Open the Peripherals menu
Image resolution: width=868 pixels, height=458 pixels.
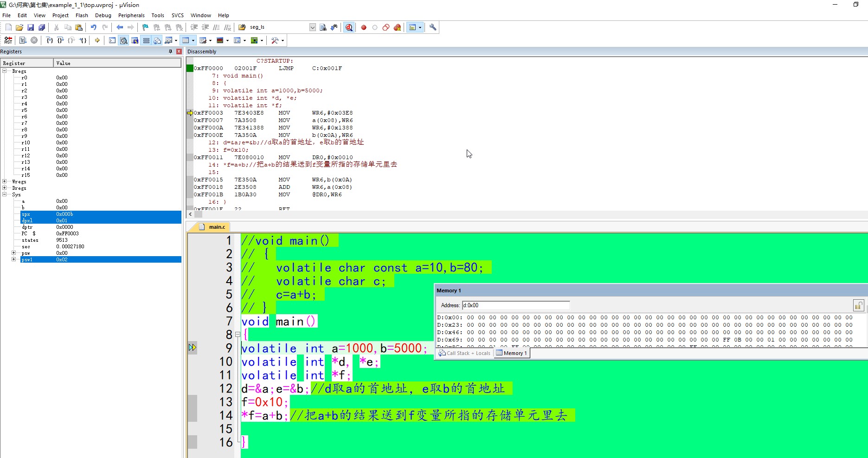pyautogui.click(x=131, y=15)
